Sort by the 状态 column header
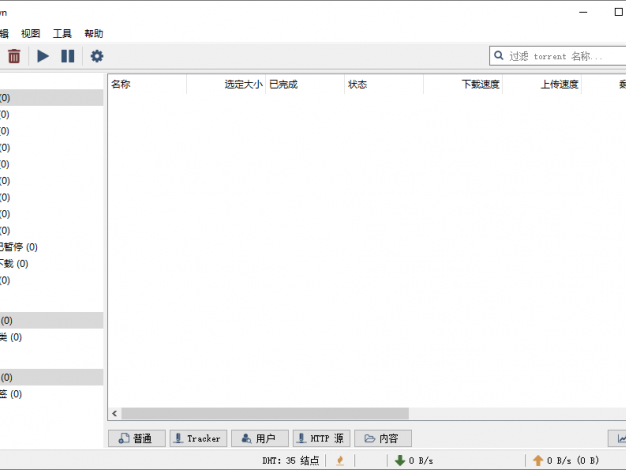Screen dimensions: 626x470 coord(384,84)
